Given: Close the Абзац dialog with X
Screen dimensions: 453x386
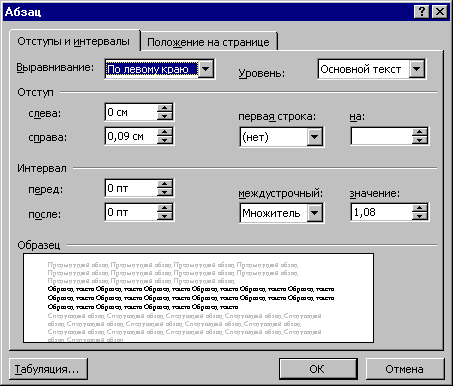Looking at the screenshot, I should 440,12.
